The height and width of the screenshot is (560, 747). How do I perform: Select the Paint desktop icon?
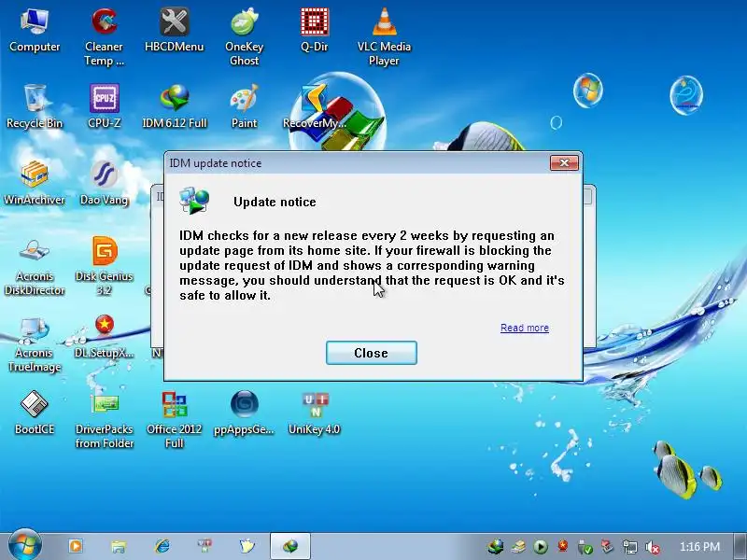pos(244,106)
